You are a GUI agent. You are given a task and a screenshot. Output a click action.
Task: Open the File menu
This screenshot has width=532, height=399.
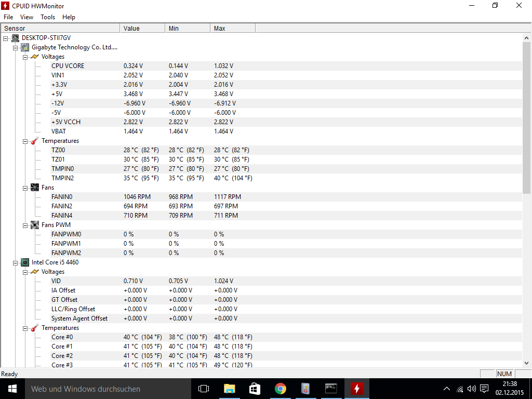8,17
